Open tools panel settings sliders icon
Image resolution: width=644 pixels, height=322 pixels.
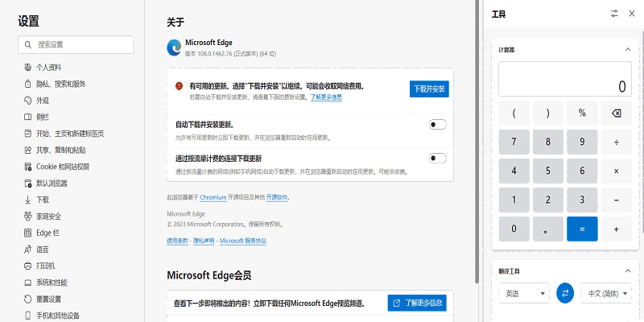tap(614, 14)
